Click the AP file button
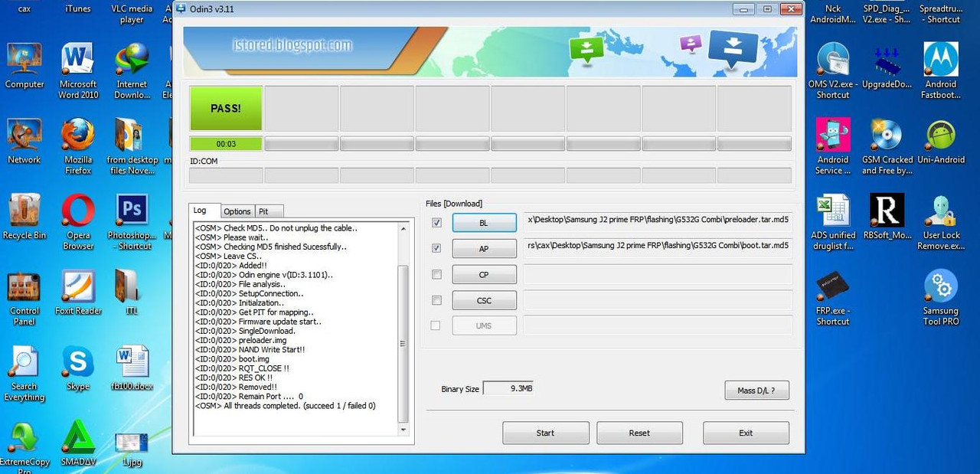Image resolution: width=980 pixels, height=474 pixels. tap(484, 249)
